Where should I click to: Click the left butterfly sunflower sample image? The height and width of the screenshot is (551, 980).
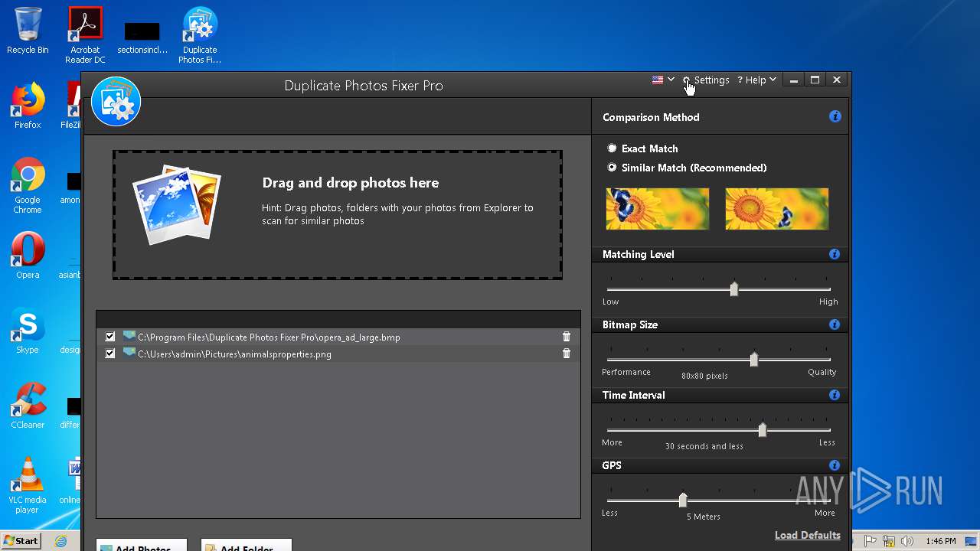pos(658,209)
